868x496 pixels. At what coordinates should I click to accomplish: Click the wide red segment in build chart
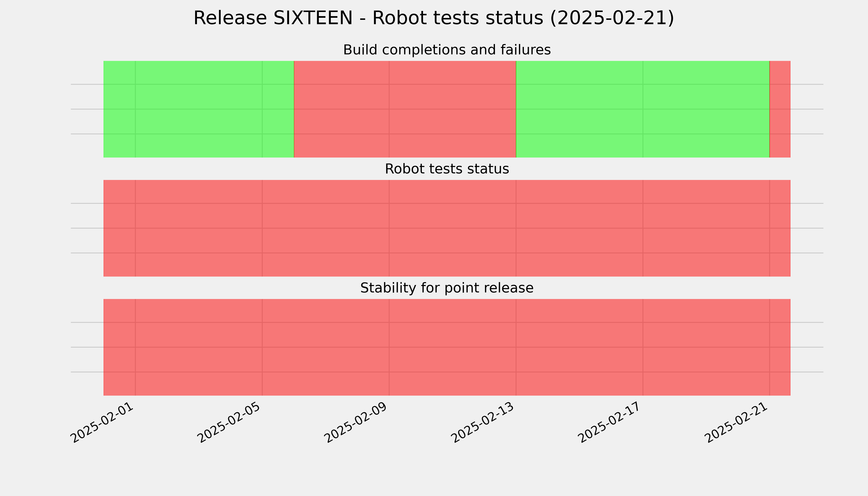click(405, 109)
